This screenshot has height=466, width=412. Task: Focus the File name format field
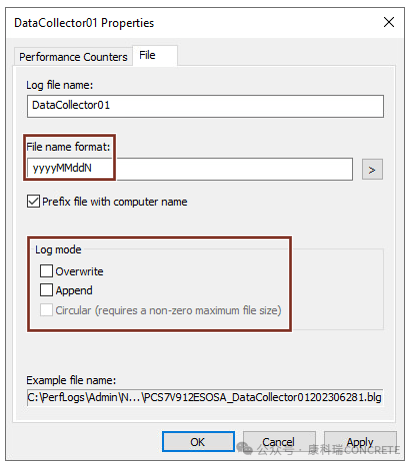coord(190,169)
